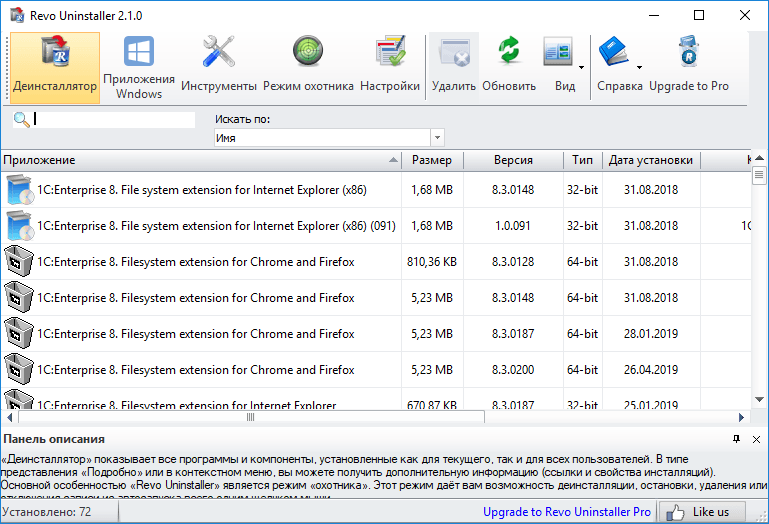Open Приложения Windows toolbar item

(x=139, y=68)
